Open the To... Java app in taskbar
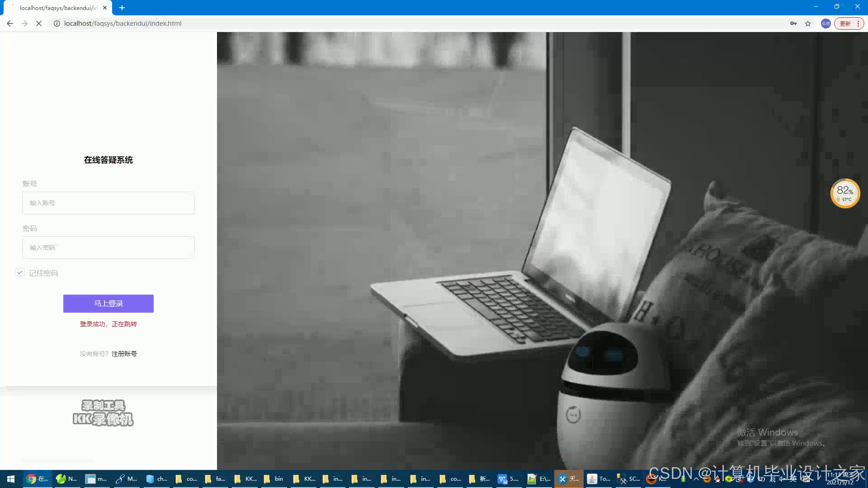The width and height of the screenshot is (868, 488). click(x=598, y=479)
